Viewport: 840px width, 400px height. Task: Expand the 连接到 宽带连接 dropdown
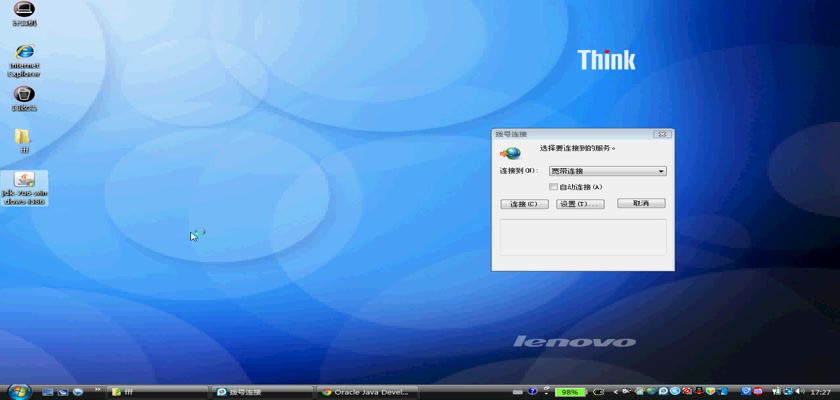point(608,171)
